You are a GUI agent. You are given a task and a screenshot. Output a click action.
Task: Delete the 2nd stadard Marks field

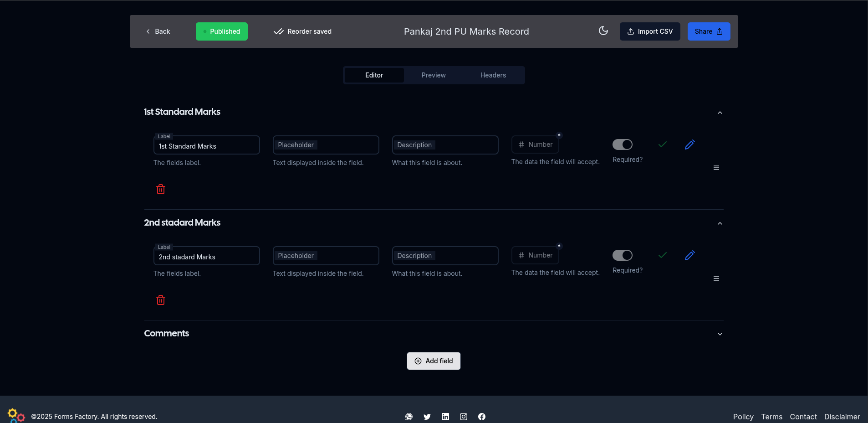(x=161, y=300)
